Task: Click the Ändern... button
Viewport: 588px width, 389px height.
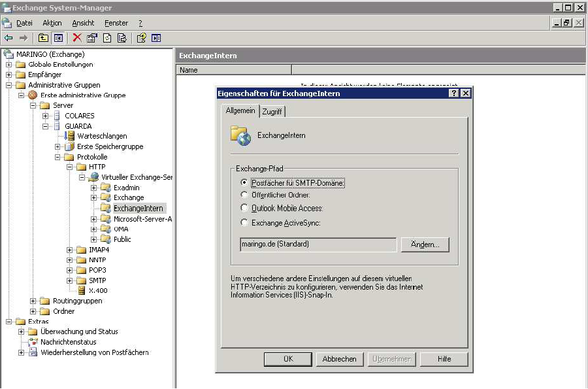Action: point(425,245)
